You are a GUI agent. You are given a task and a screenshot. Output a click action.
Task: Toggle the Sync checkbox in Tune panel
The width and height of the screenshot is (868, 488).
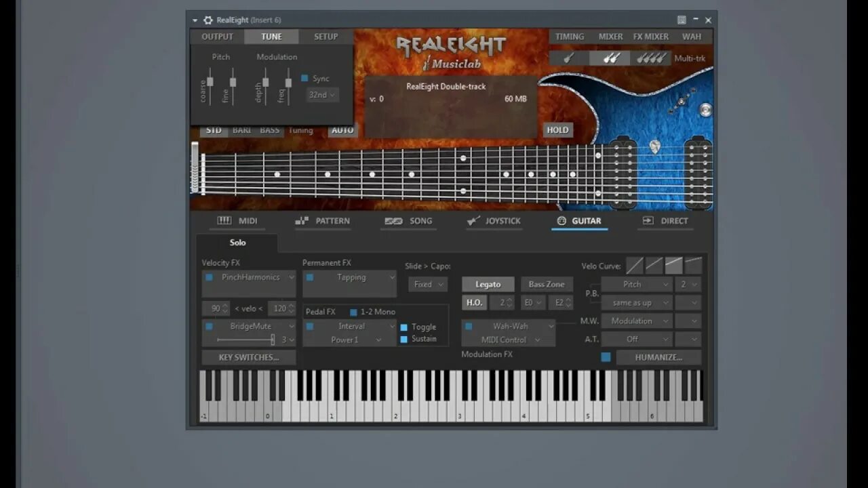[x=304, y=79]
